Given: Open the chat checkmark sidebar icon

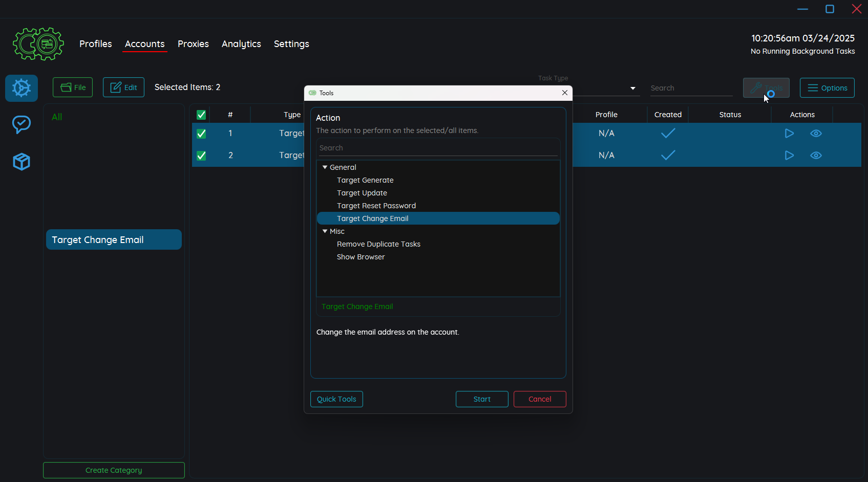Looking at the screenshot, I should (x=22, y=124).
